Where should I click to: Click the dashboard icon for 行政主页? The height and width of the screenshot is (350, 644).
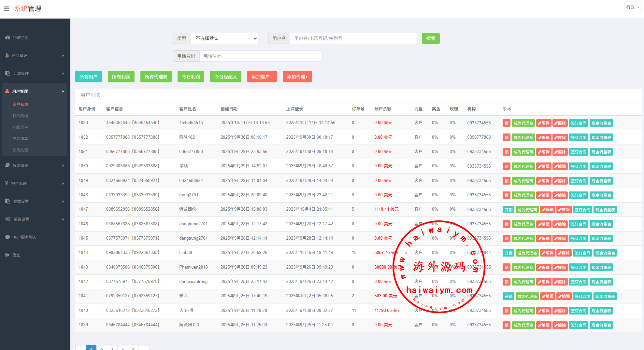(8, 38)
